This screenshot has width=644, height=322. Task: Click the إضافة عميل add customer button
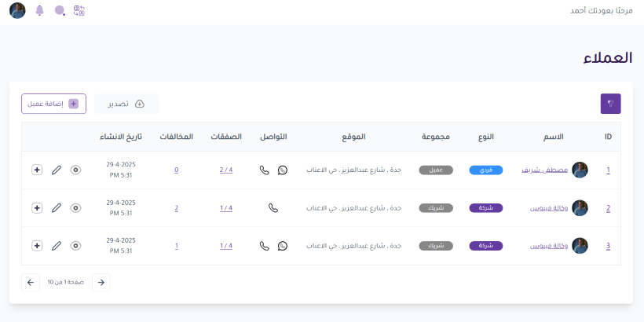tap(53, 104)
